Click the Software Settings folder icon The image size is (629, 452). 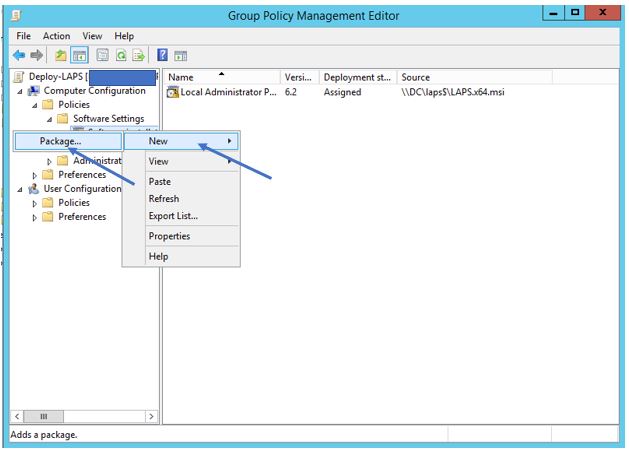point(62,119)
